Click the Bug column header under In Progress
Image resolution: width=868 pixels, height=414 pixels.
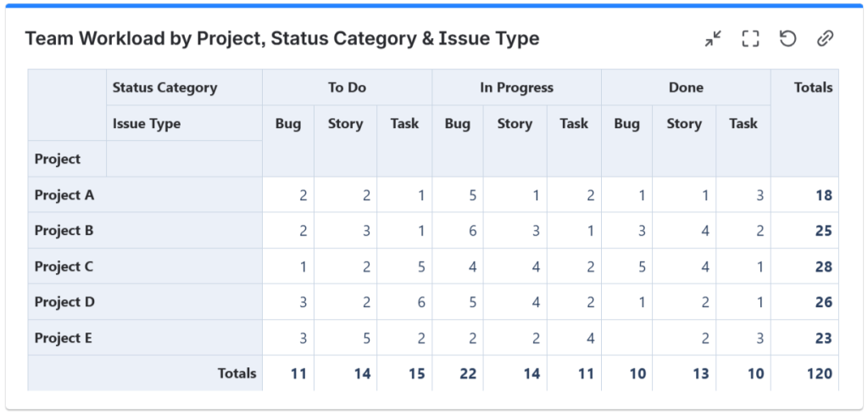(457, 124)
